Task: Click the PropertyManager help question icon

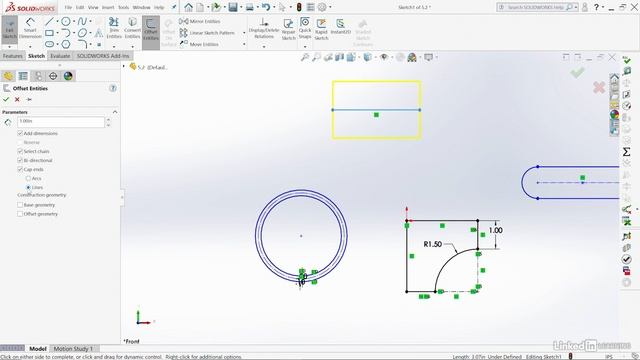Action: point(113,88)
